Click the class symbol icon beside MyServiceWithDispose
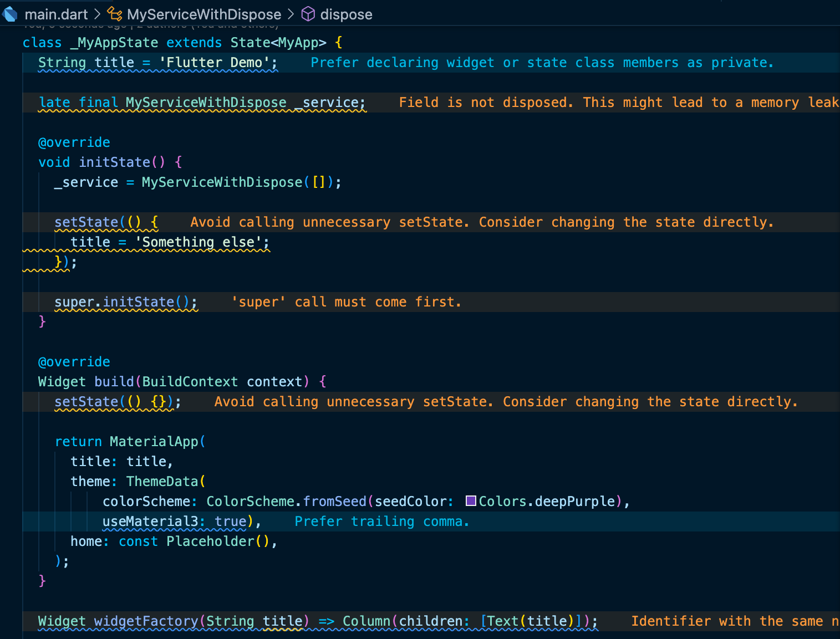 pos(115,14)
